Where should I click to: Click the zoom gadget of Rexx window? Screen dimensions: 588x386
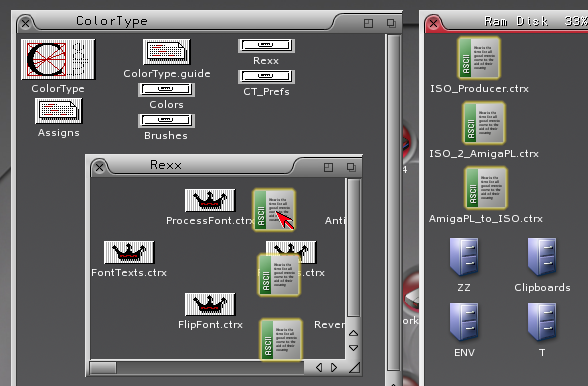coord(328,167)
